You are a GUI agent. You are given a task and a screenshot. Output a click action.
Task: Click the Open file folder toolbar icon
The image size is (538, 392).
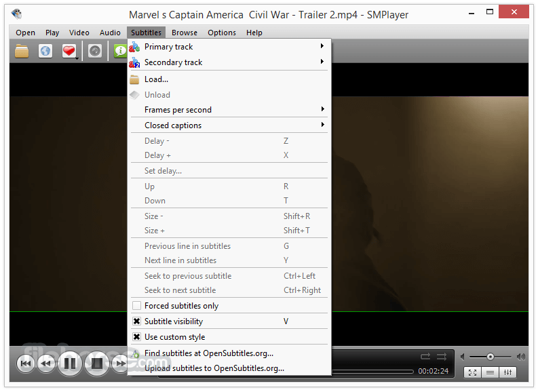pos(22,51)
